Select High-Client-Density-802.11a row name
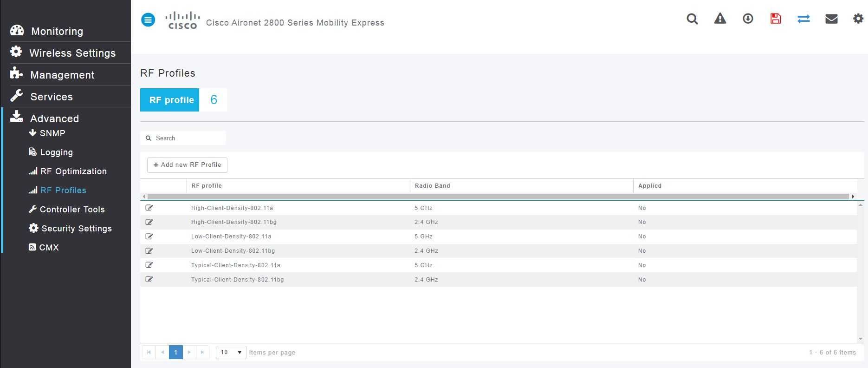Image resolution: width=868 pixels, height=368 pixels. 232,208
